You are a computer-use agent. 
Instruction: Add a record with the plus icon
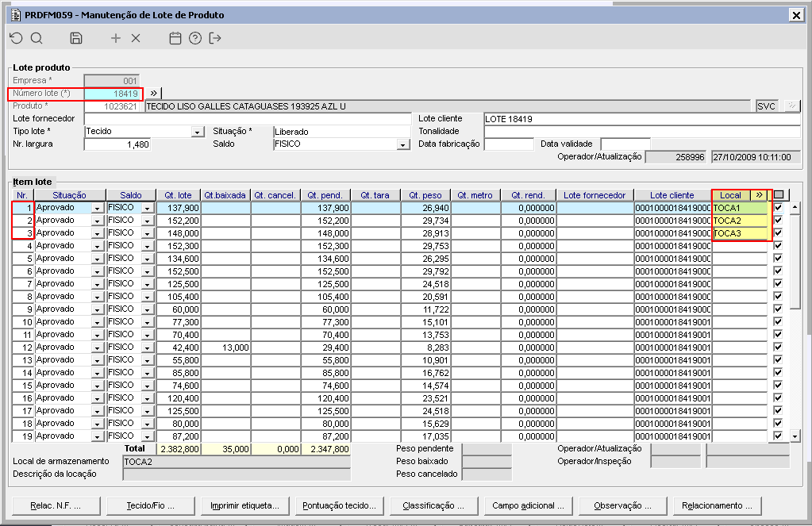click(x=116, y=38)
